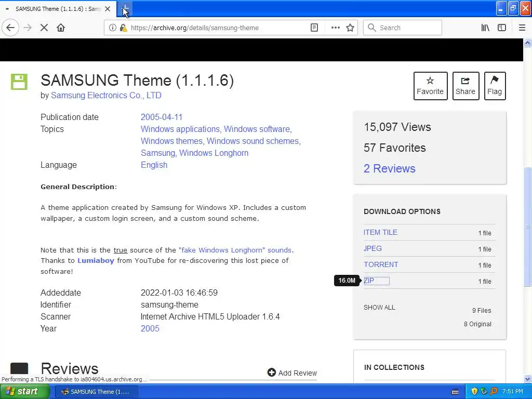Open the Firefox home page icon

pyautogui.click(x=61, y=28)
